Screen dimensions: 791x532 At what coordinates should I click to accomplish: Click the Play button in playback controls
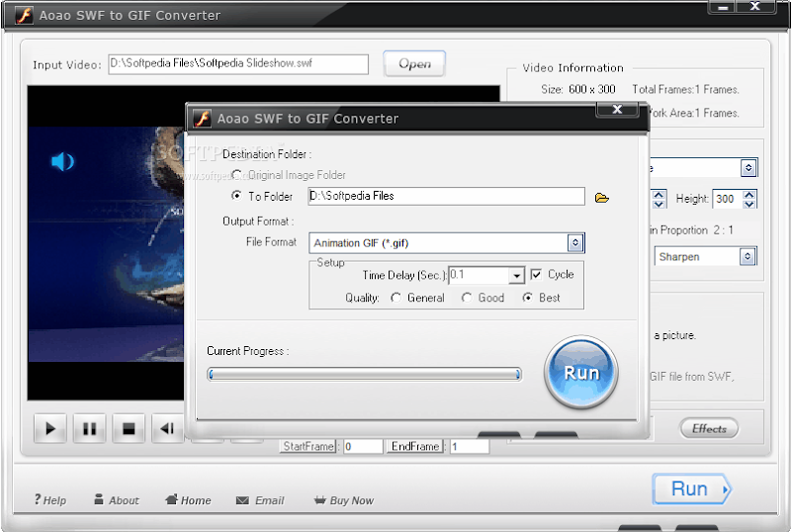49,429
